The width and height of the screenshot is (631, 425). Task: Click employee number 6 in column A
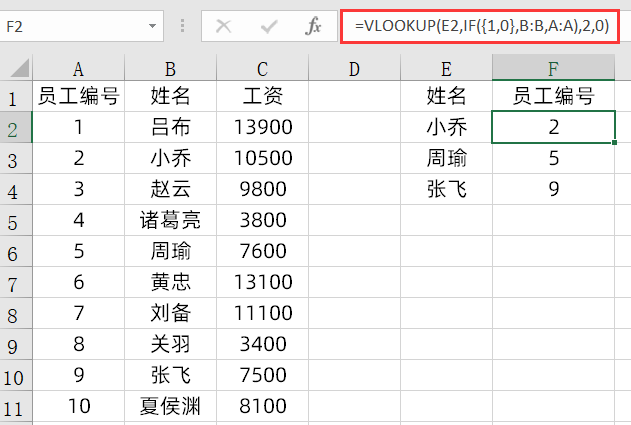78,282
